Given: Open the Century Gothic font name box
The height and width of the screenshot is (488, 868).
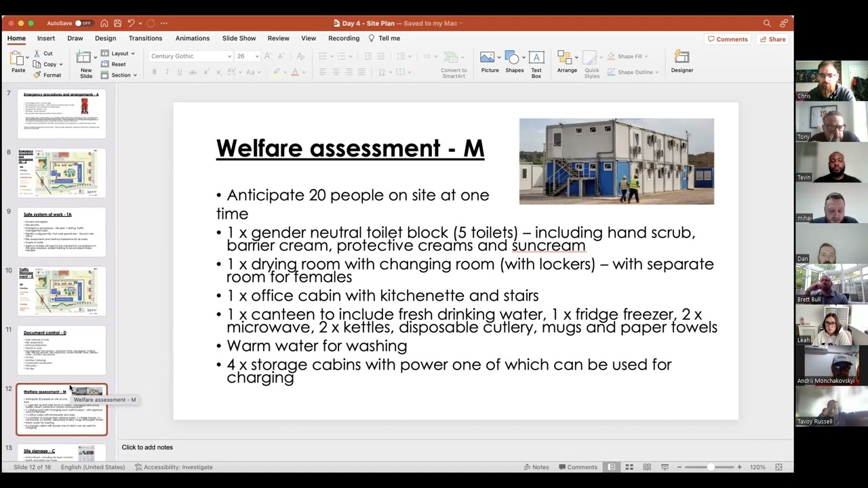Looking at the screenshot, I should point(191,56).
